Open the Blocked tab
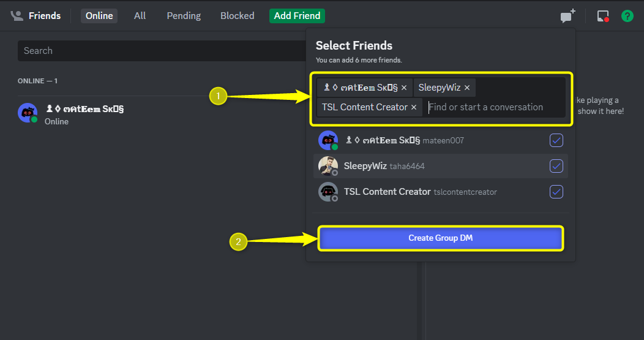 238,16
